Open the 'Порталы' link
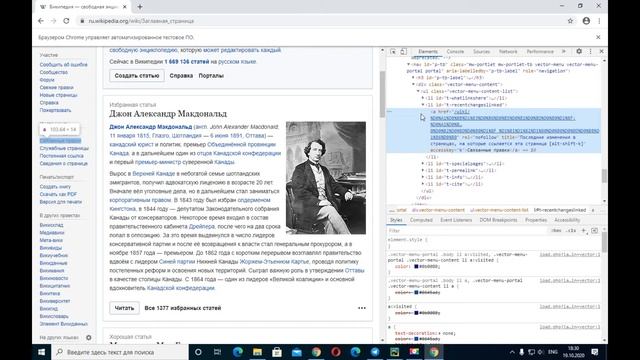Viewport: 640px width, 360px height. pos(211,76)
